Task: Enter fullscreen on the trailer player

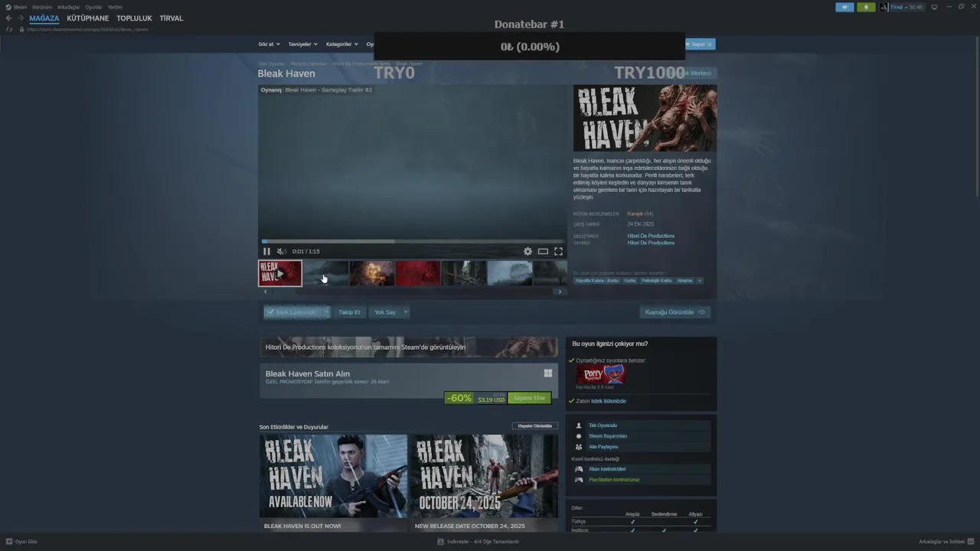Action: pos(558,251)
